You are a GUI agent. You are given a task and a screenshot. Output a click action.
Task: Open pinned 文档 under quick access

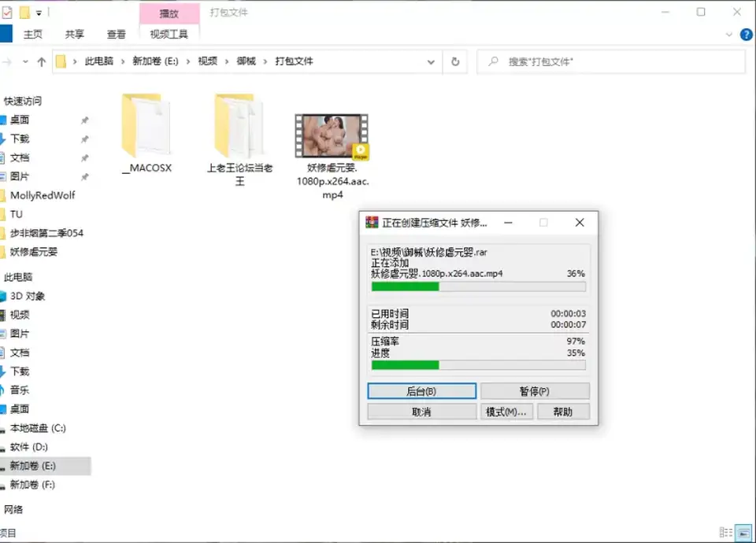click(20, 157)
